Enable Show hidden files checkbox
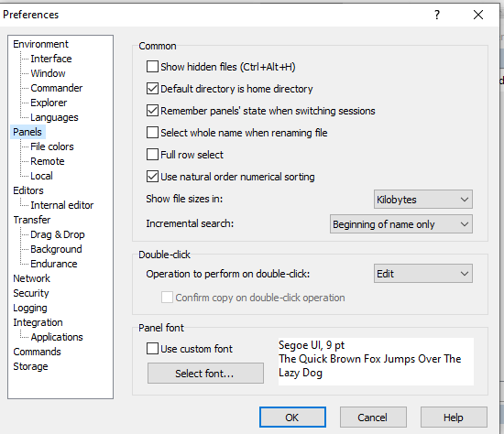504x434 pixels. 152,67
